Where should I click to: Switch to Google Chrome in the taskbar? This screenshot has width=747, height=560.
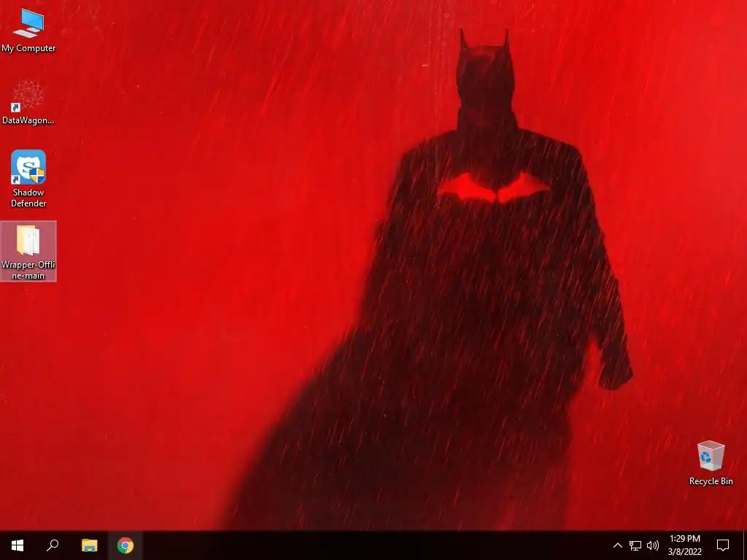click(x=125, y=545)
